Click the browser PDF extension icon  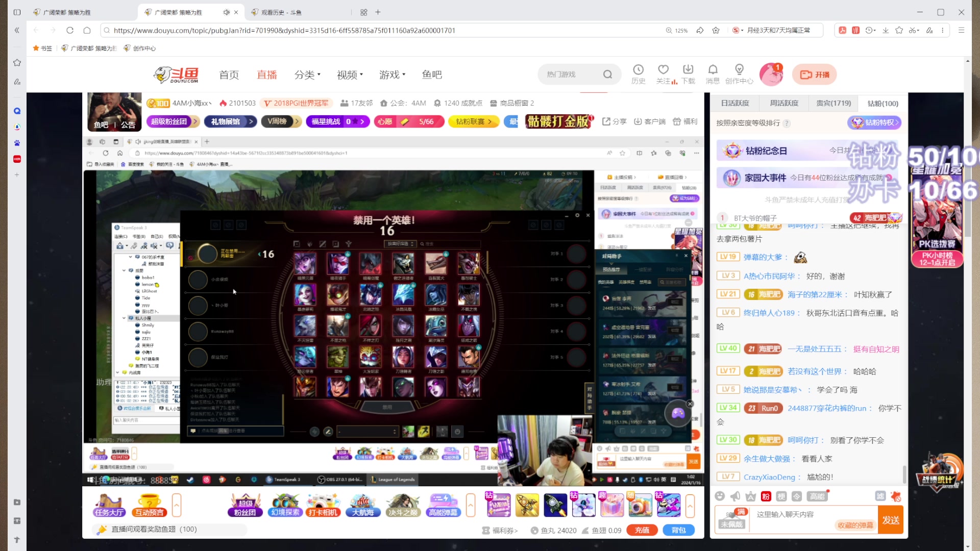[843, 31]
